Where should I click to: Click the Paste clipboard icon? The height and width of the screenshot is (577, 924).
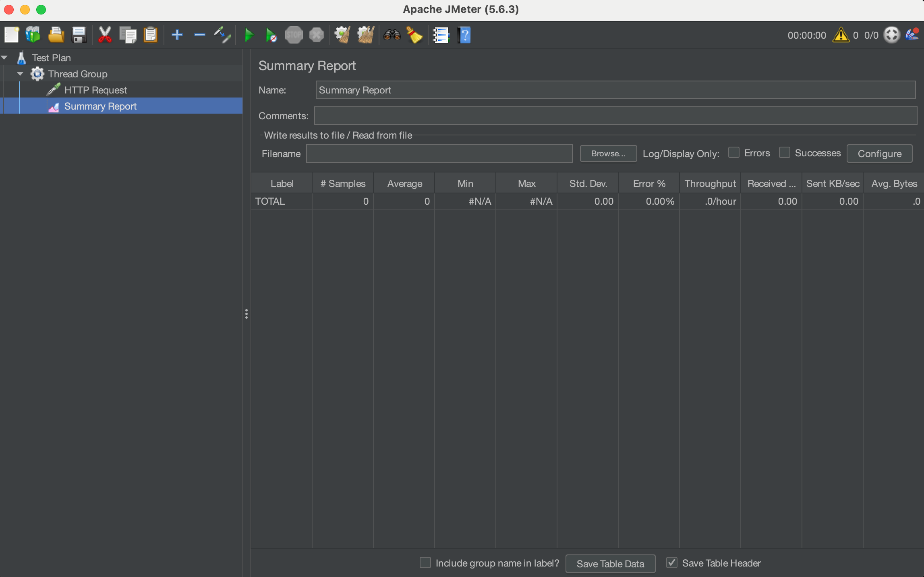click(x=151, y=35)
